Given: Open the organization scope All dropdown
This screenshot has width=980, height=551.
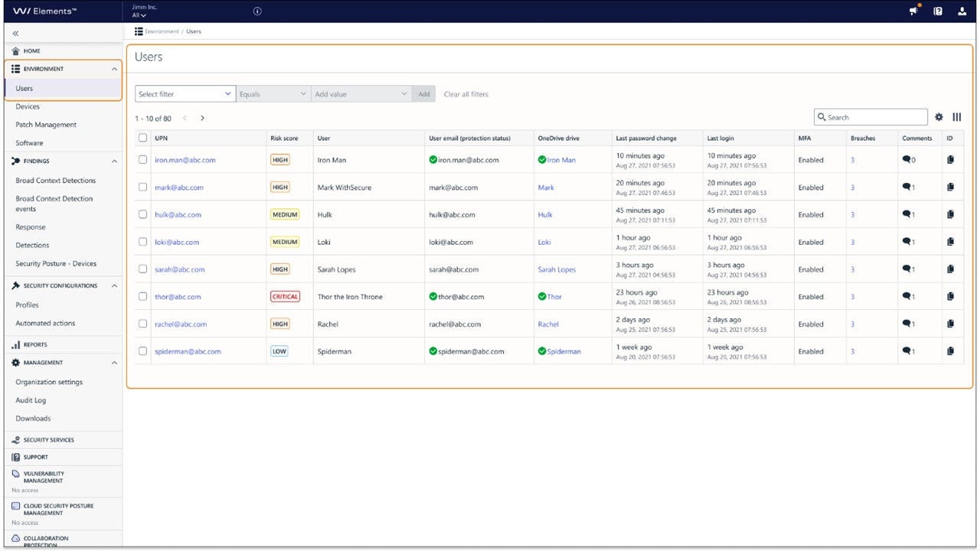Looking at the screenshot, I should tap(139, 15).
